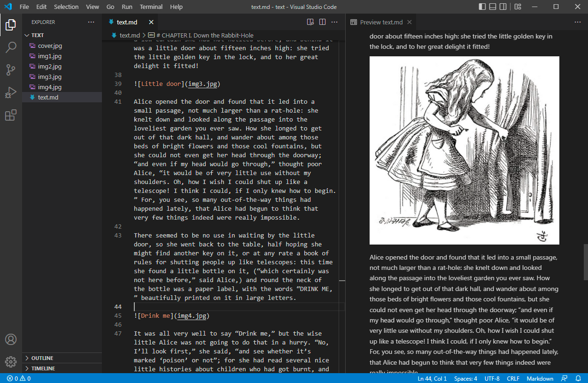Viewport: 588px width, 383px height.
Task: Click Ln 44, Col 1 status item
Action: click(432, 378)
